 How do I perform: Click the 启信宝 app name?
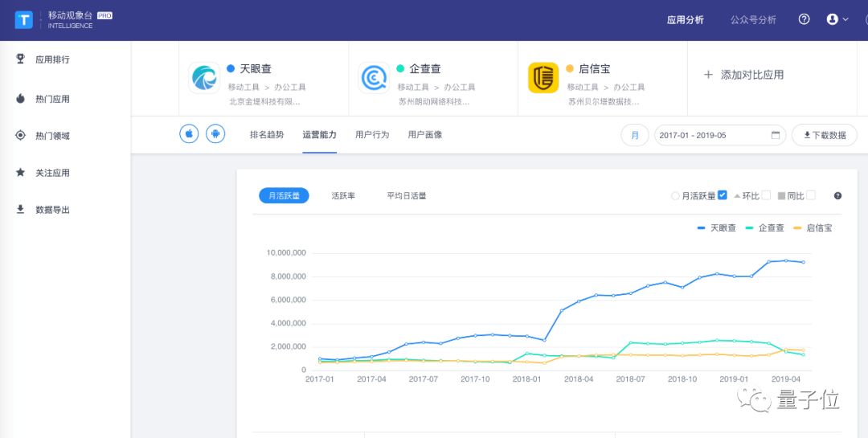[595, 69]
